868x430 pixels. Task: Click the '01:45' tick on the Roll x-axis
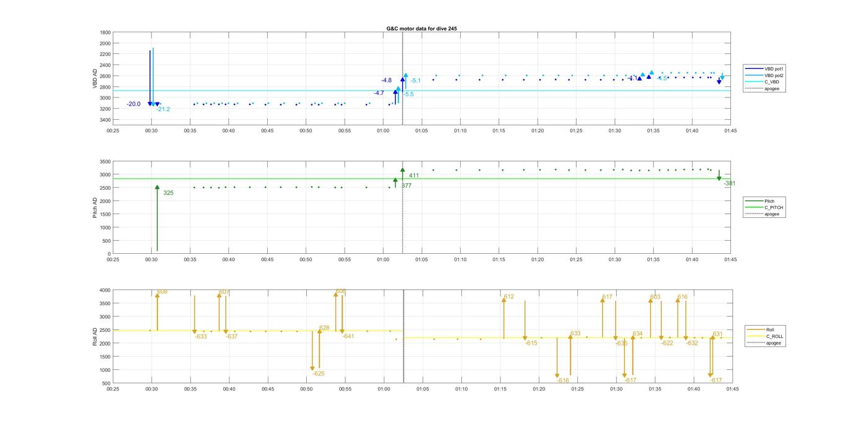[x=732, y=389]
